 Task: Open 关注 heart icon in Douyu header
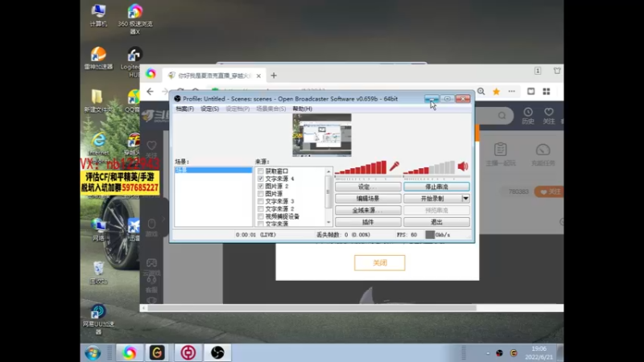[549, 116]
